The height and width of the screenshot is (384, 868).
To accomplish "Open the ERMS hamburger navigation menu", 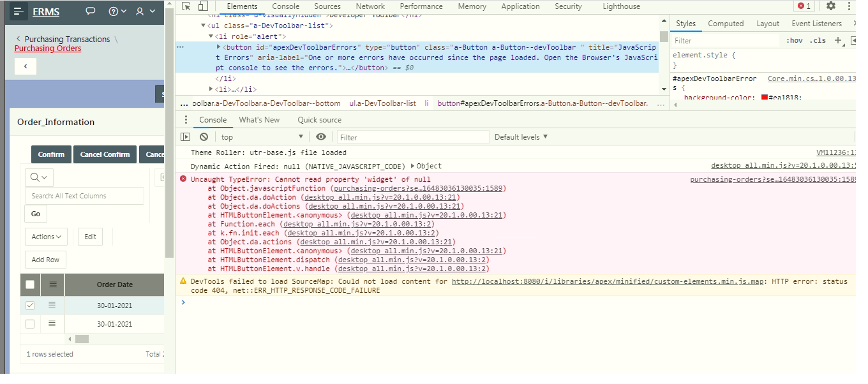I will pos(19,11).
